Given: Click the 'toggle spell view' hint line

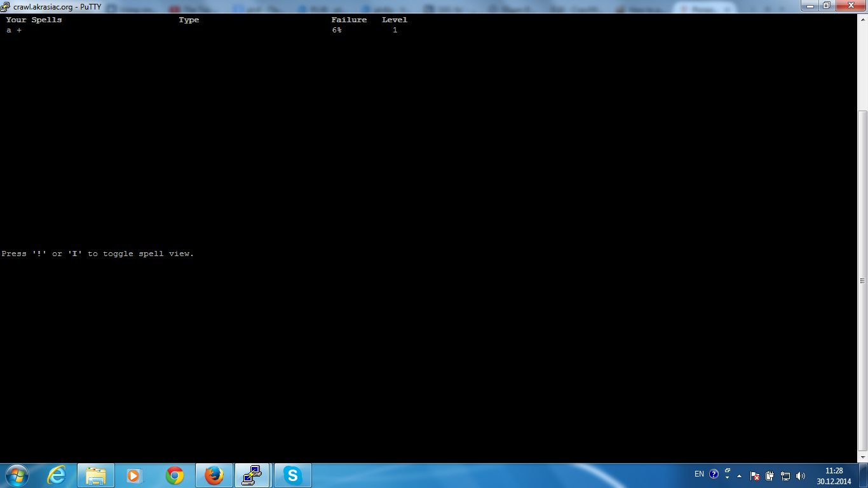Looking at the screenshot, I should click(98, 254).
